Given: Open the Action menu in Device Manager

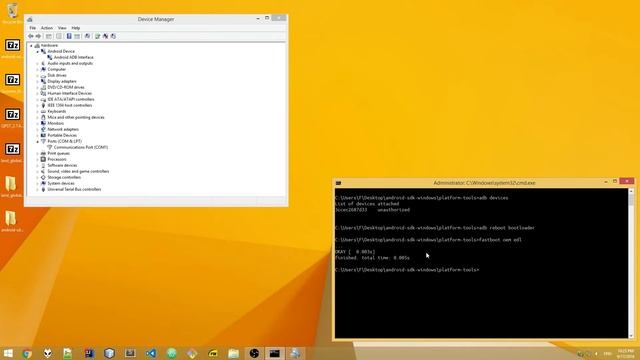Looking at the screenshot, I should point(47,28).
